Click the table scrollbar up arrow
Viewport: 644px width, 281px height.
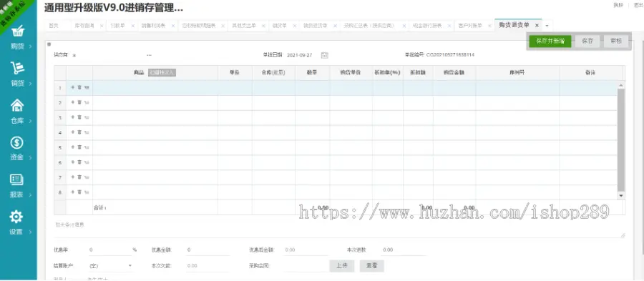[620, 85]
